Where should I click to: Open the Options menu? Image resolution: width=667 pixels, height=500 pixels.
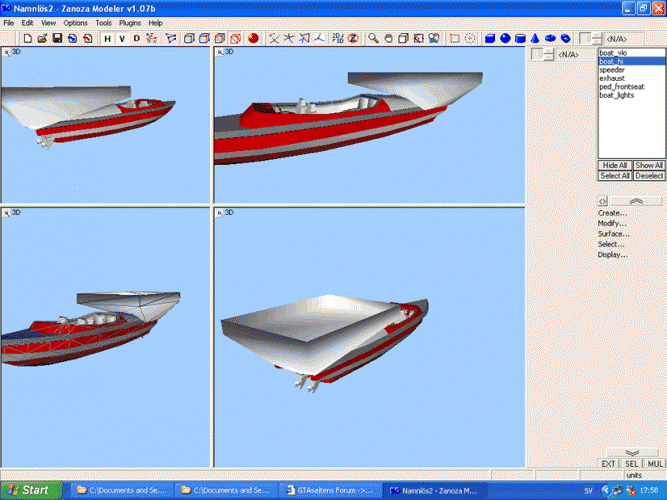pyautogui.click(x=75, y=22)
